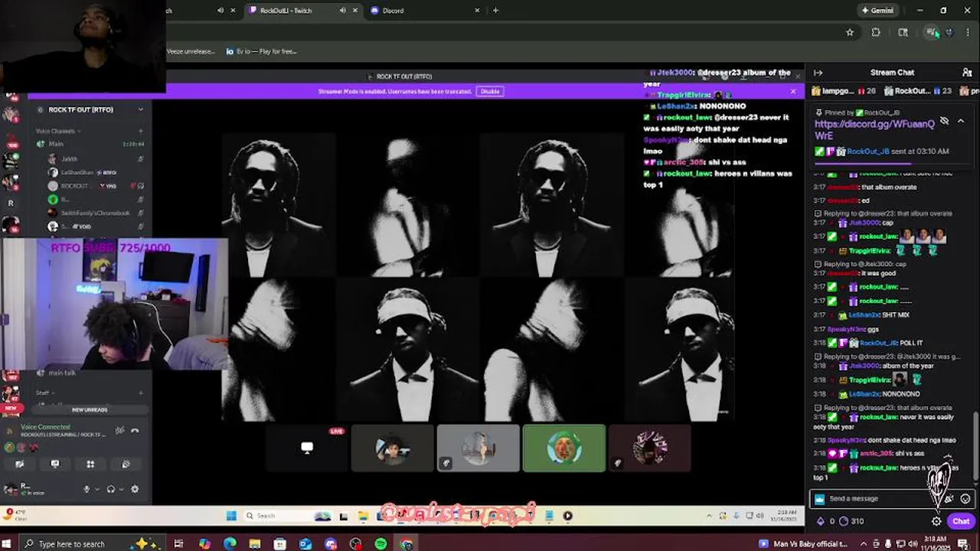
Task: Open Twitch chat settings gear
Action: pos(936,521)
